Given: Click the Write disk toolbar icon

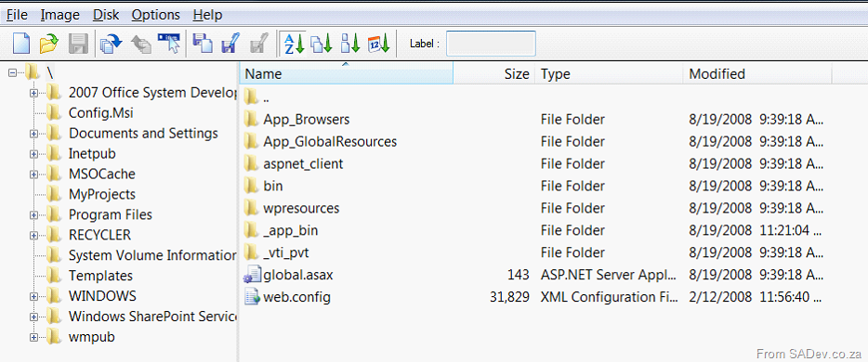Looking at the screenshot, I should (x=230, y=44).
